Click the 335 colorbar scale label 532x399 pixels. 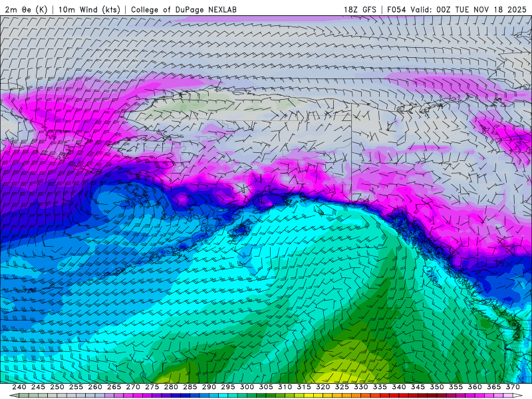coord(380,387)
